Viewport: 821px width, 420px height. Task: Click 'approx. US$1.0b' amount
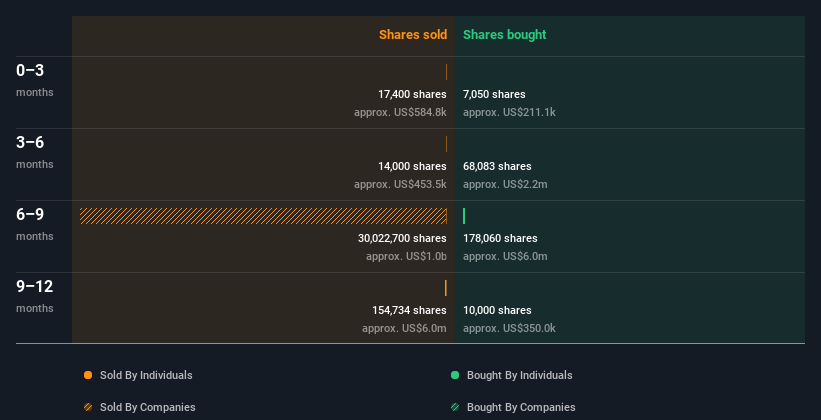406,256
